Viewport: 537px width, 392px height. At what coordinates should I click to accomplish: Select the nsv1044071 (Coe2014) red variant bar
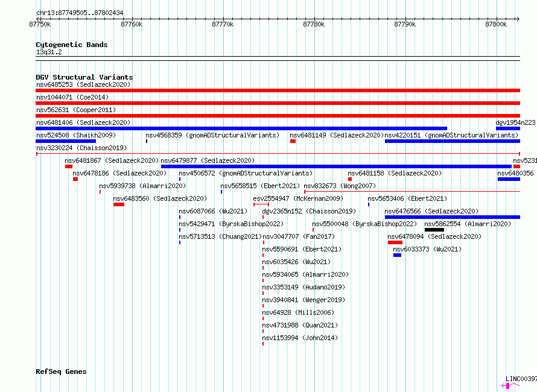click(278, 103)
